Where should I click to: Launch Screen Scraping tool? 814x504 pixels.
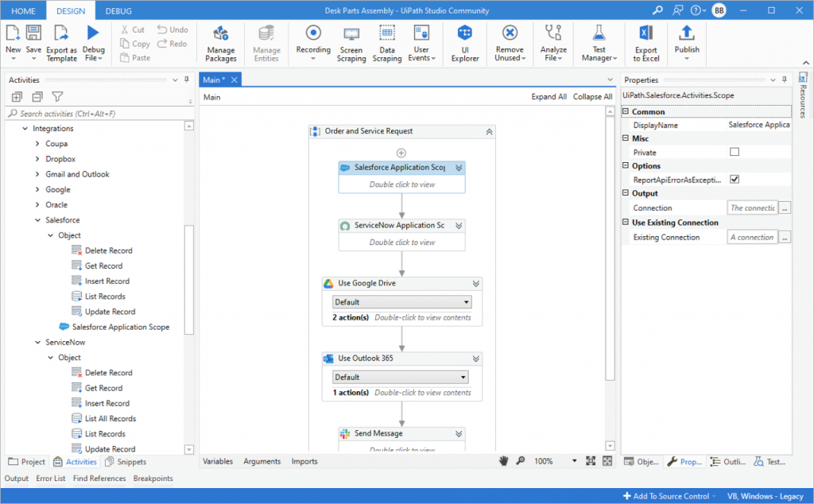coord(351,44)
